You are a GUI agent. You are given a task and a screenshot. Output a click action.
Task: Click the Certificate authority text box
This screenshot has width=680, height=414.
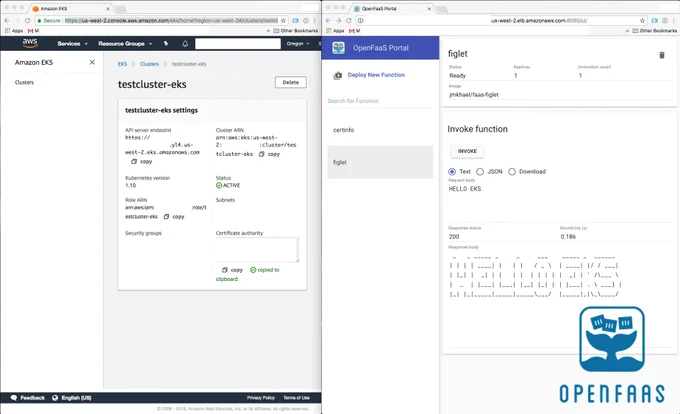(257, 250)
